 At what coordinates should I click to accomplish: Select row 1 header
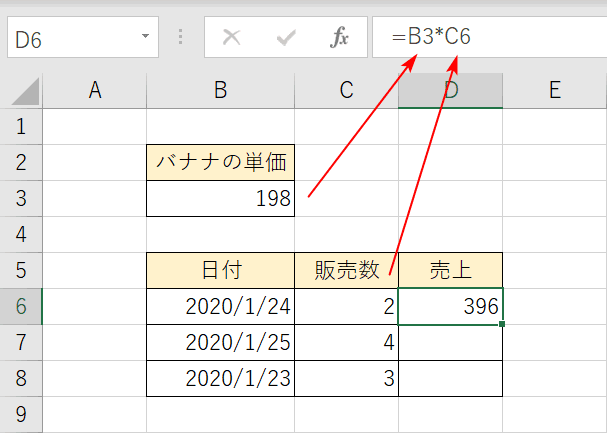point(21,127)
